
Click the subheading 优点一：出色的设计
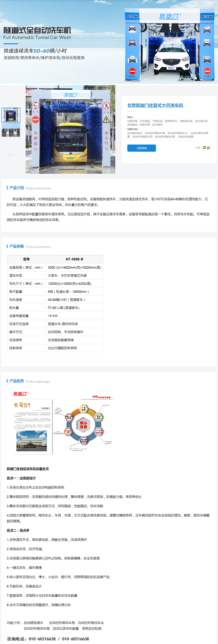(x=21, y=478)
